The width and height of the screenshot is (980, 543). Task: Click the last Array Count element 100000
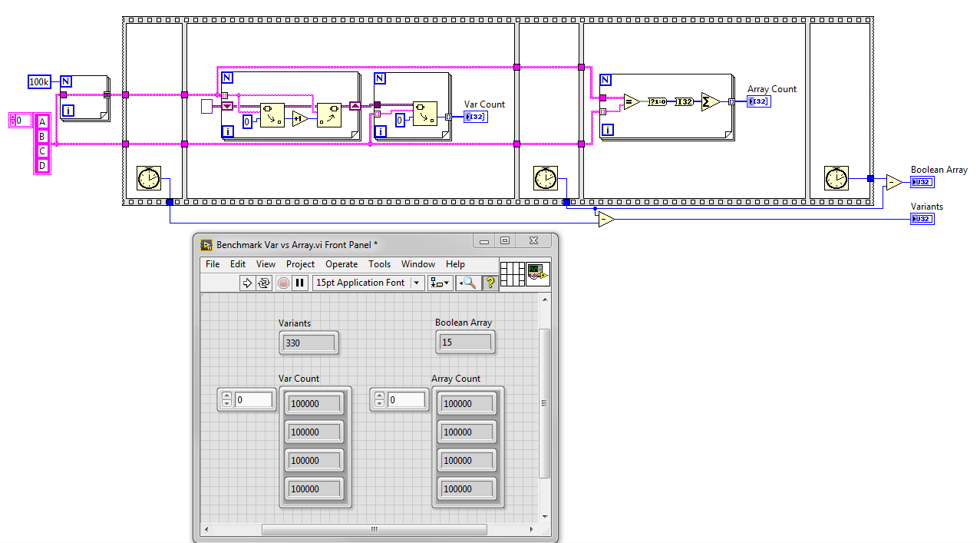tap(467, 488)
